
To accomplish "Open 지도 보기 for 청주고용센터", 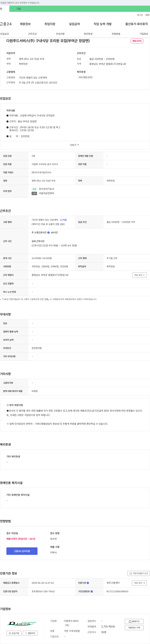I will tap(139, 583).
